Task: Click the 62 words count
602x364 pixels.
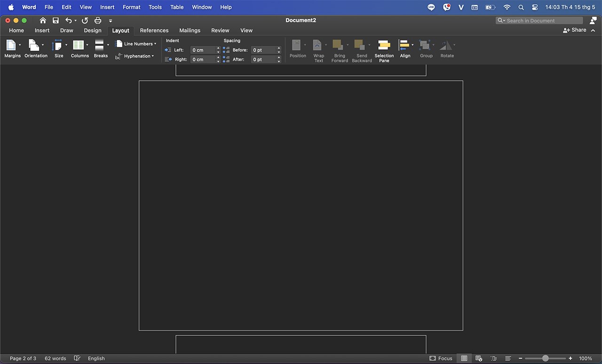Action: coord(55,358)
